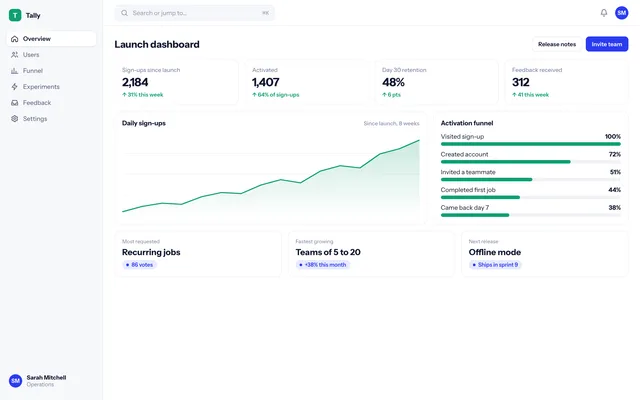640x400 pixels.
Task: Click the 38% Came back value
Action: pos(615,208)
